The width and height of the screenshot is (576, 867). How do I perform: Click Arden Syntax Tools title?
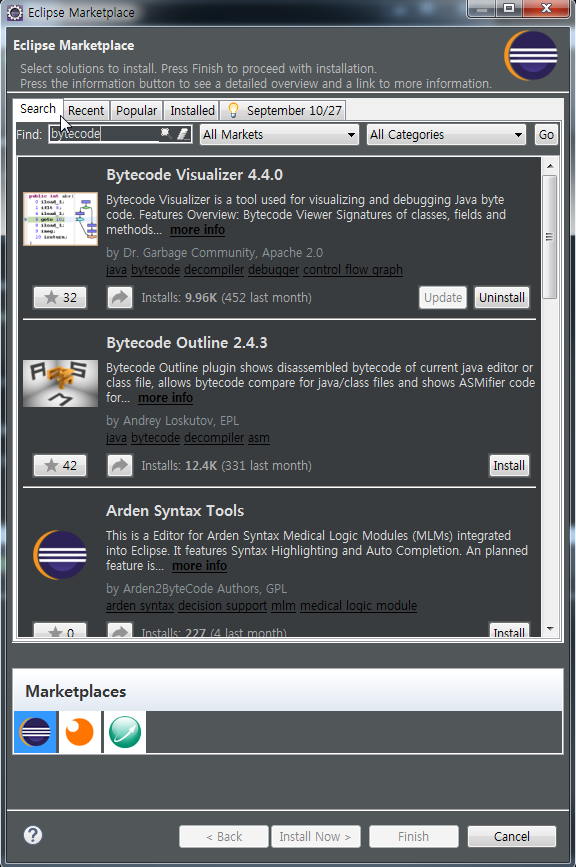coord(175,511)
